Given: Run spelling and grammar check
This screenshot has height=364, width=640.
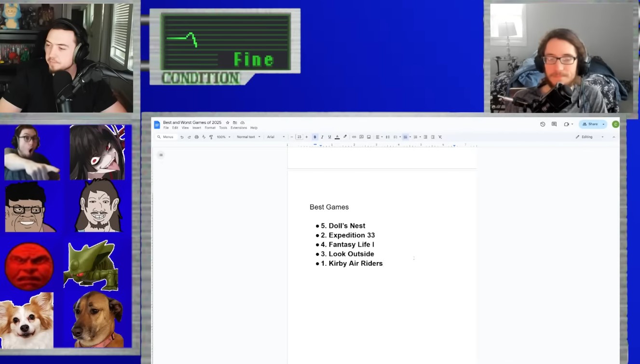Looking at the screenshot, I should 204,137.
